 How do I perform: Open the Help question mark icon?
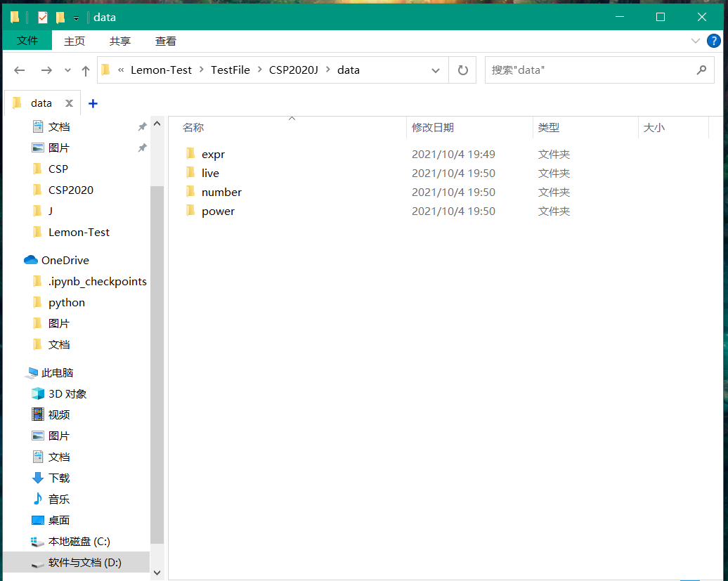click(715, 41)
